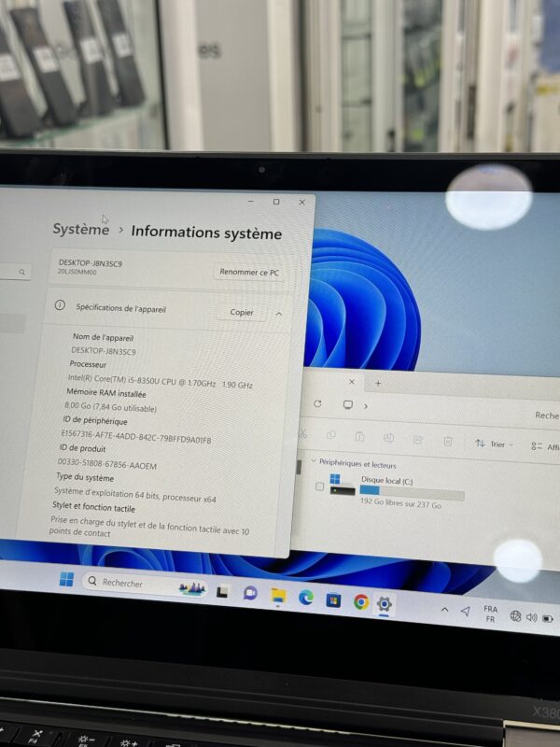
Task: Select the product ID 00330-51808-67856-AAOEM
Action: coord(107,463)
